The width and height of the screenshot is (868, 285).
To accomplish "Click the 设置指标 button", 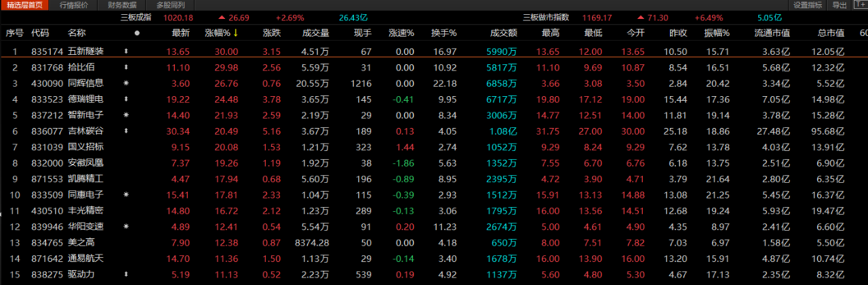I will point(808,5).
